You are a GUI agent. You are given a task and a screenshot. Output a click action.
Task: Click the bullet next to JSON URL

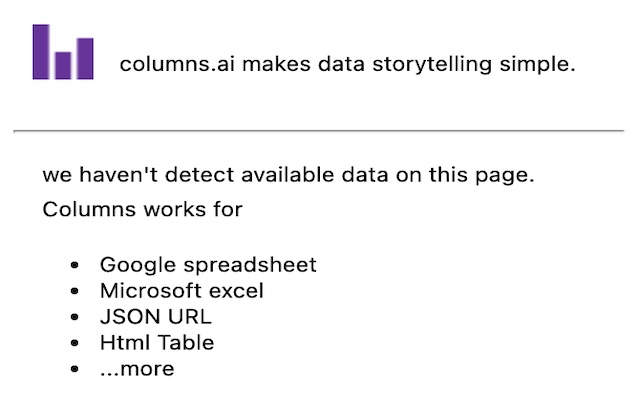(74, 318)
